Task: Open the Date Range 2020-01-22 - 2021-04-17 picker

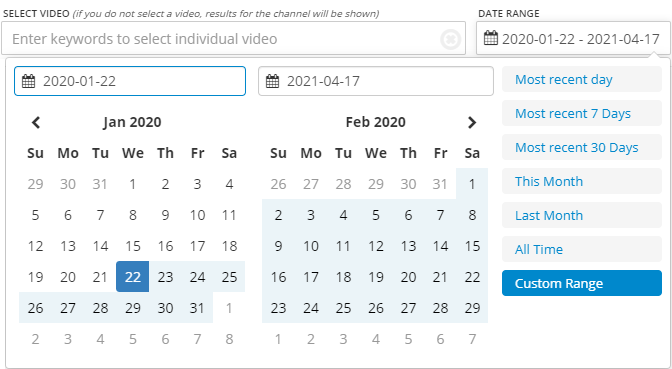Action: pos(573,39)
